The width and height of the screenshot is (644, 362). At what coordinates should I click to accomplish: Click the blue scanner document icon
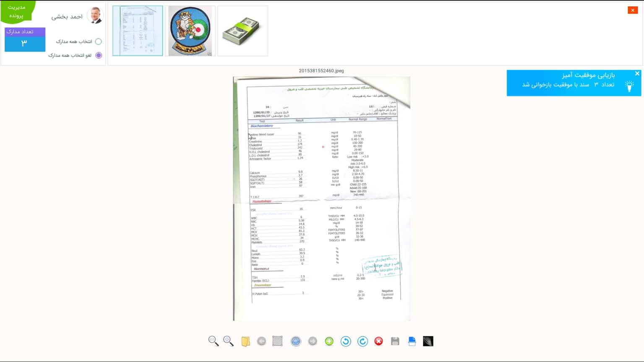click(412, 341)
